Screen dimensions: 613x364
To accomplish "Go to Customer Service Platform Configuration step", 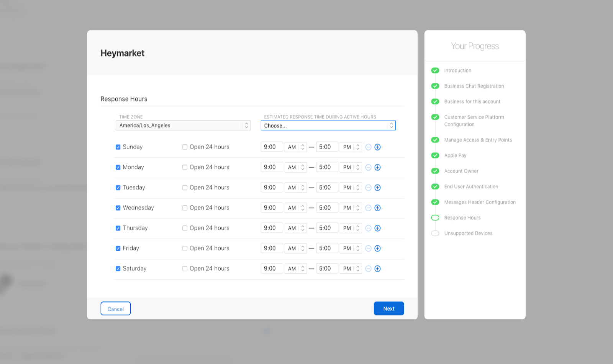I will click(x=474, y=121).
